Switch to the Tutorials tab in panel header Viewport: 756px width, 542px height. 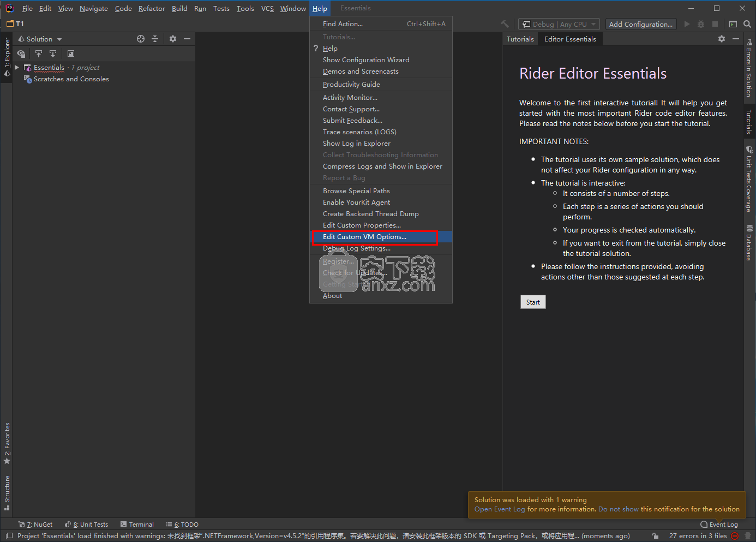[x=520, y=39]
